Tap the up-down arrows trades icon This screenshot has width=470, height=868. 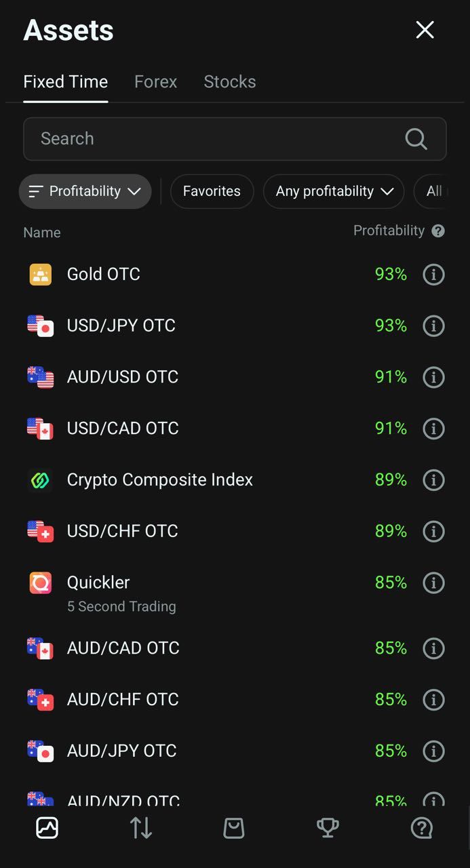click(x=140, y=828)
